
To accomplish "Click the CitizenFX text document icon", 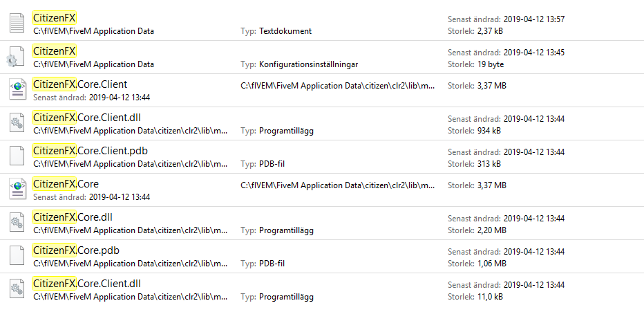I will point(17,24).
